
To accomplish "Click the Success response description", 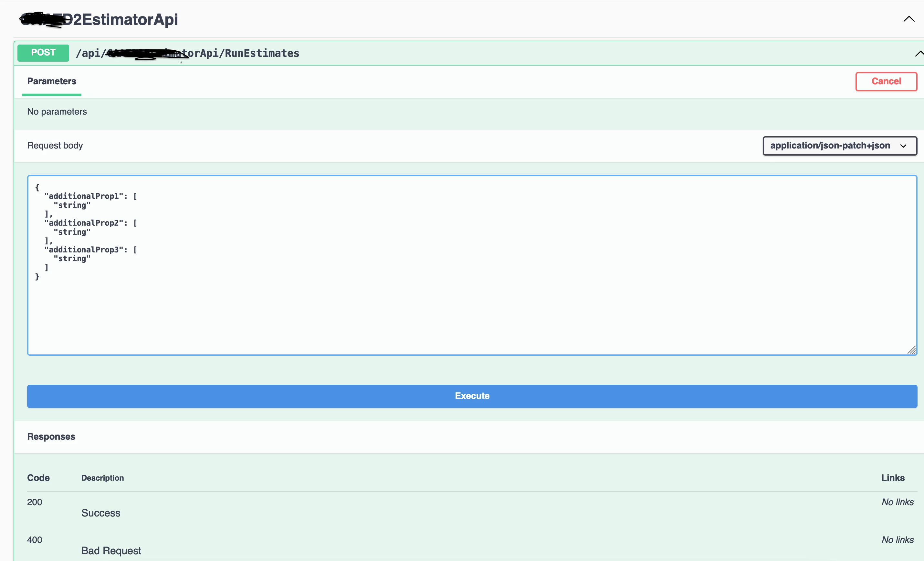I will coord(101,513).
